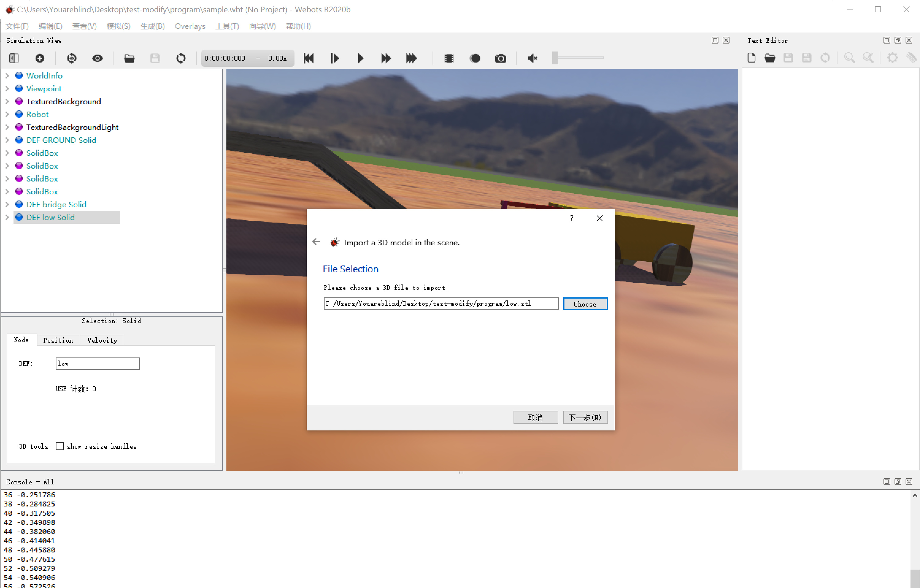Click the restore viewpoint icon
920x588 pixels.
tap(71, 58)
